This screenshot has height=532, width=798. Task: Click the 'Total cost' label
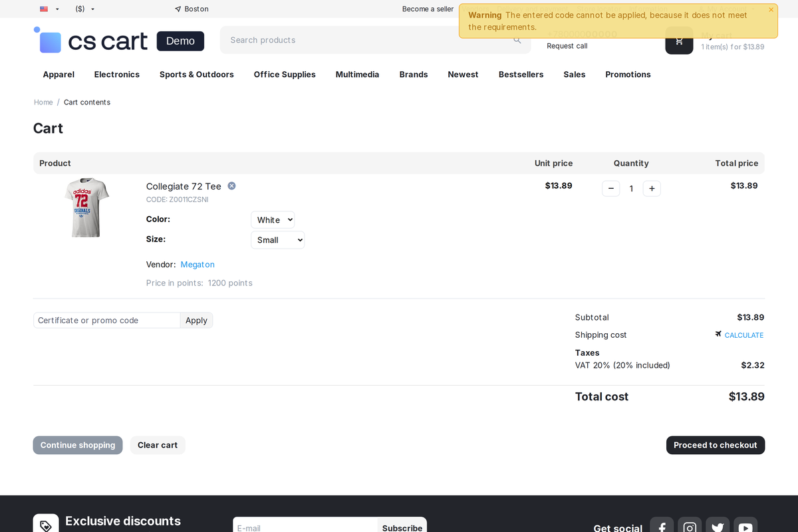coord(602,397)
